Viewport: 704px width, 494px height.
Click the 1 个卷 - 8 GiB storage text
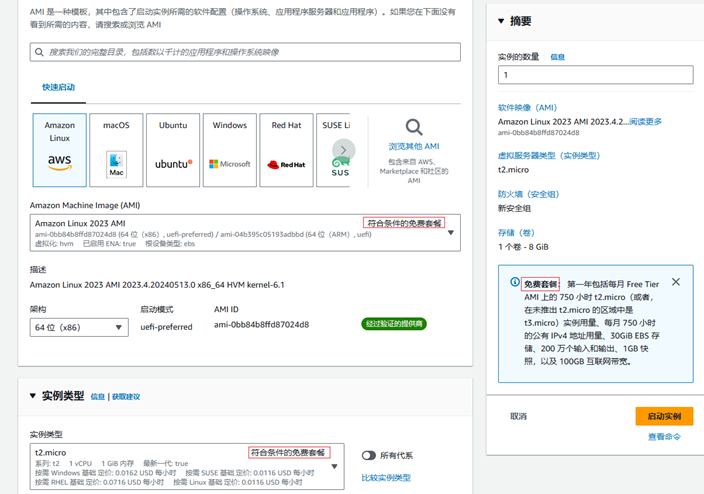(x=523, y=247)
